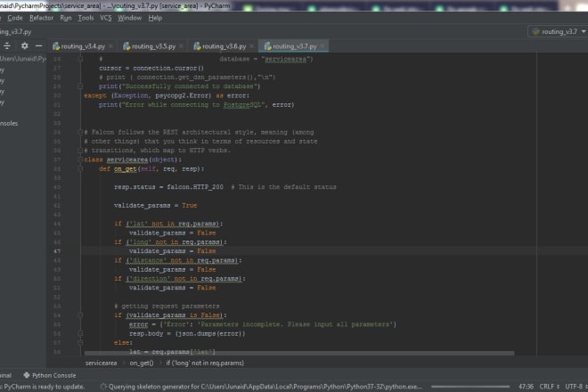Click the background task progress bar
This screenshot has height=392, width=588.
pyautogui.click(x=470, y=387)
